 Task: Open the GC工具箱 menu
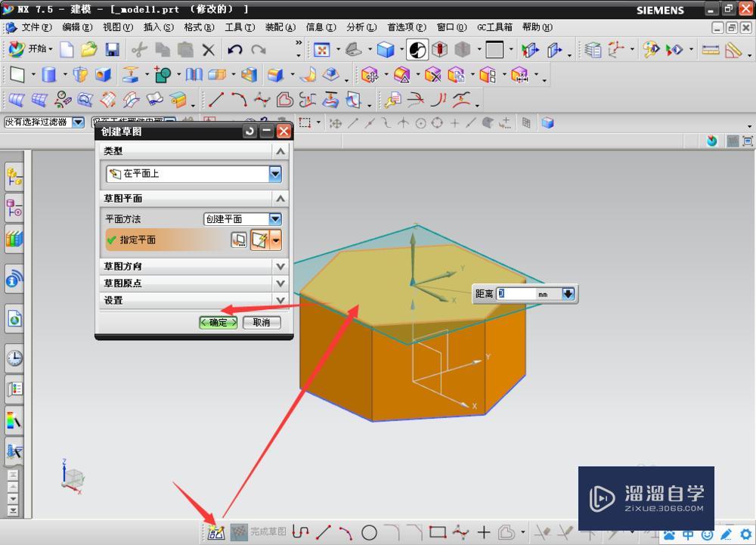coord(494,27)
